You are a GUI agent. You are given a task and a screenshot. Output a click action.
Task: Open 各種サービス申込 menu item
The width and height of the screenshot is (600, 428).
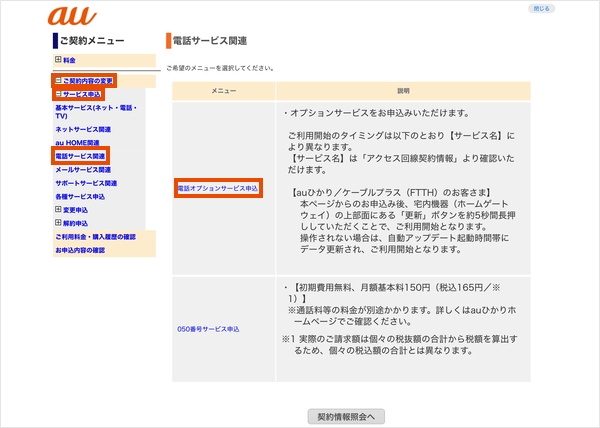click(80, 196)
